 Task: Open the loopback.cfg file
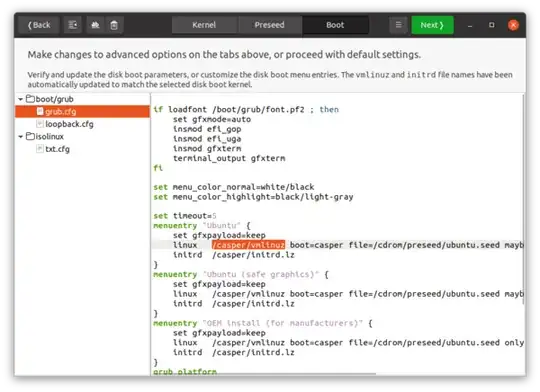click(82, 124)
